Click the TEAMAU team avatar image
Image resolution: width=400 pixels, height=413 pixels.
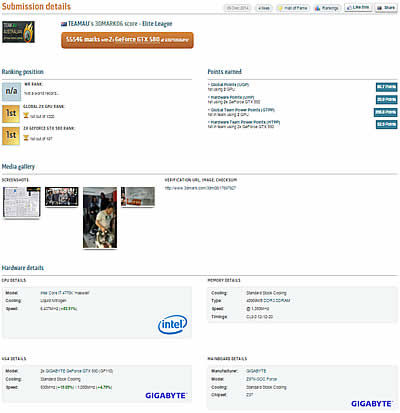(x=18, y=32)
